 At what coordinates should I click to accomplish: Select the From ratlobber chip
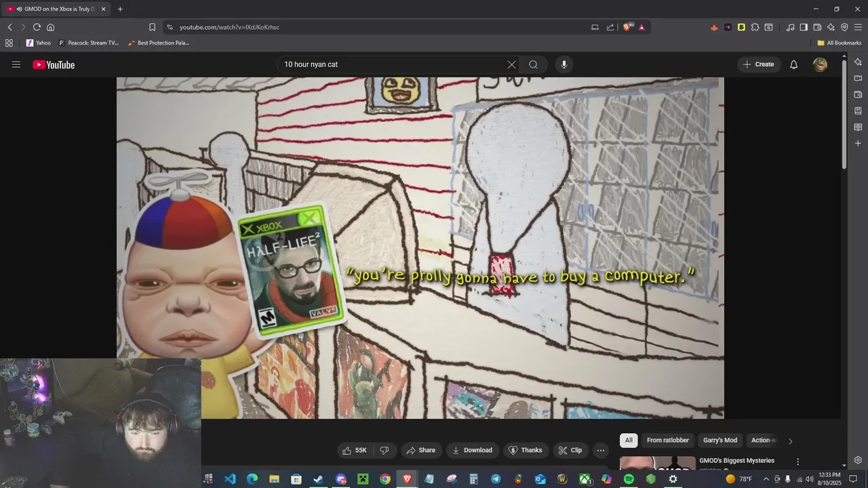click(668, 440)
